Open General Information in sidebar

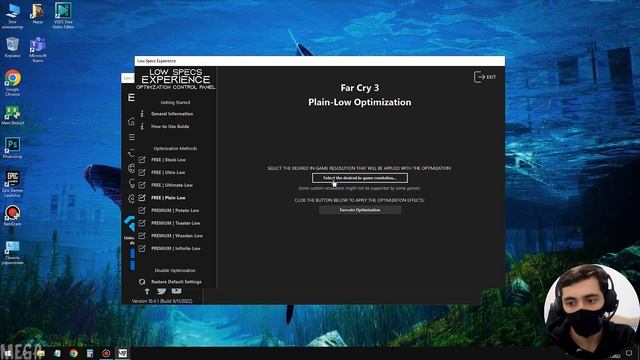pos(172,114)
